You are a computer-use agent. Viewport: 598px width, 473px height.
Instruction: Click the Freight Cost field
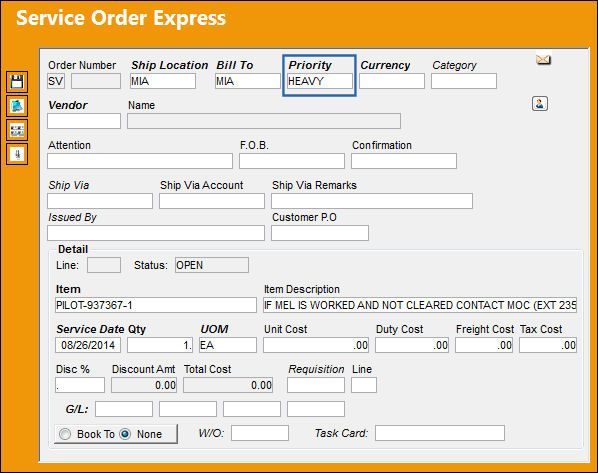[x=484, y=345]
